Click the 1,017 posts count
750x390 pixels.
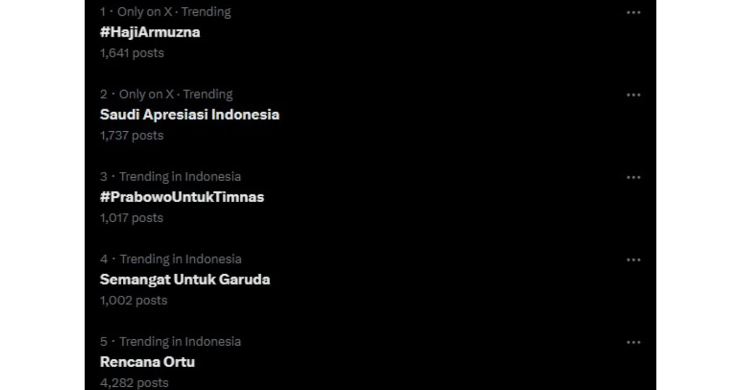coord(132,218)
